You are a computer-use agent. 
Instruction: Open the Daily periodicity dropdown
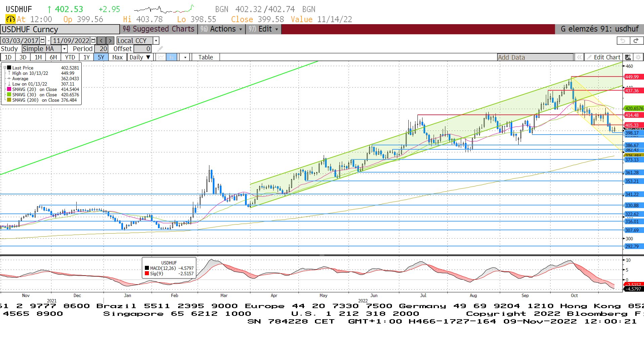coord(140,57)
